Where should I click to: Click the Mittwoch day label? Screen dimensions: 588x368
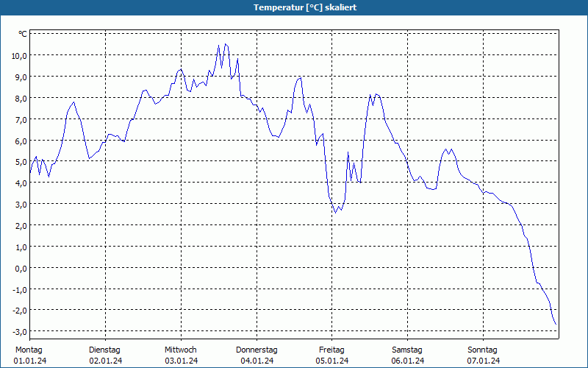tap(181, 350)
